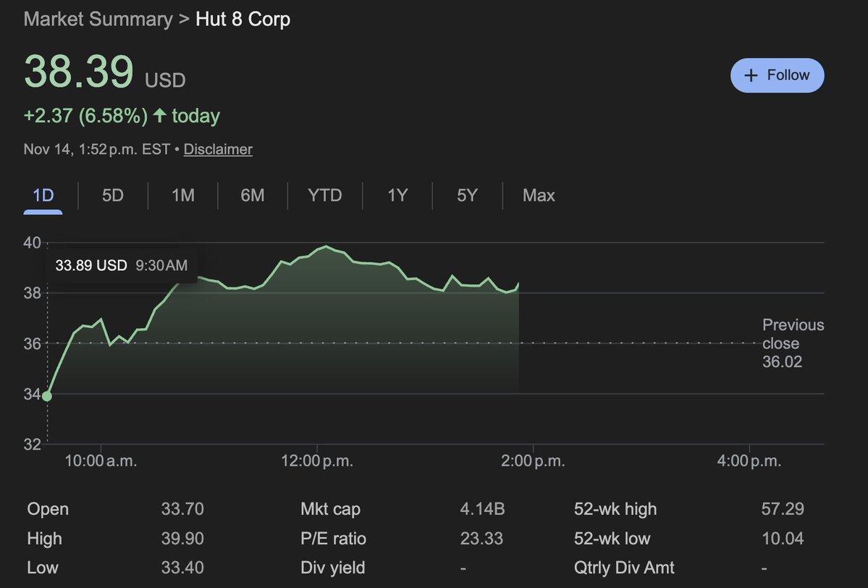Screen dimensions: 868x588
Task: Click the 2:00 p.m. axis label
Action: tap(533, 461)
